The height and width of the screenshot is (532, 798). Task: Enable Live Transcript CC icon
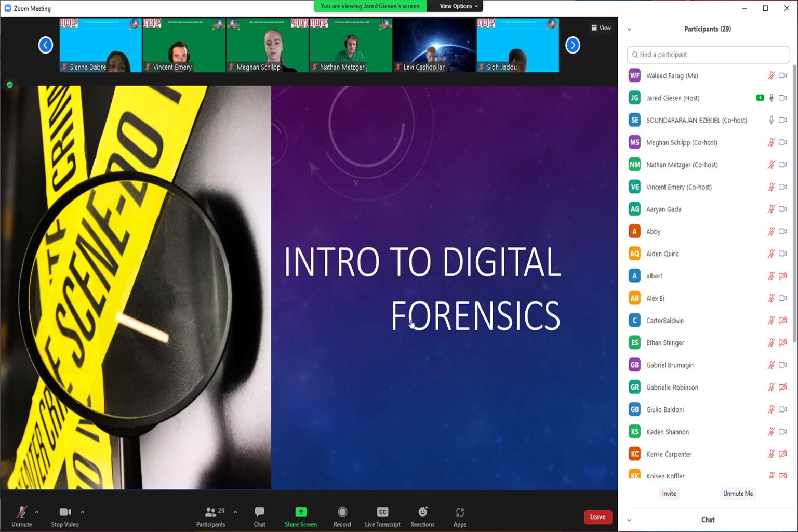(382, 512)
